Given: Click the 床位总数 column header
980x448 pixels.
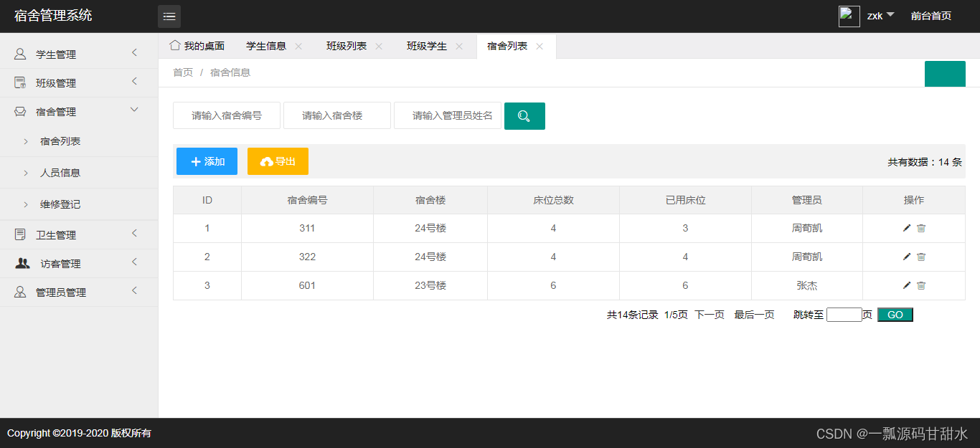Looking at the screenshot, I should pos(553,200).
